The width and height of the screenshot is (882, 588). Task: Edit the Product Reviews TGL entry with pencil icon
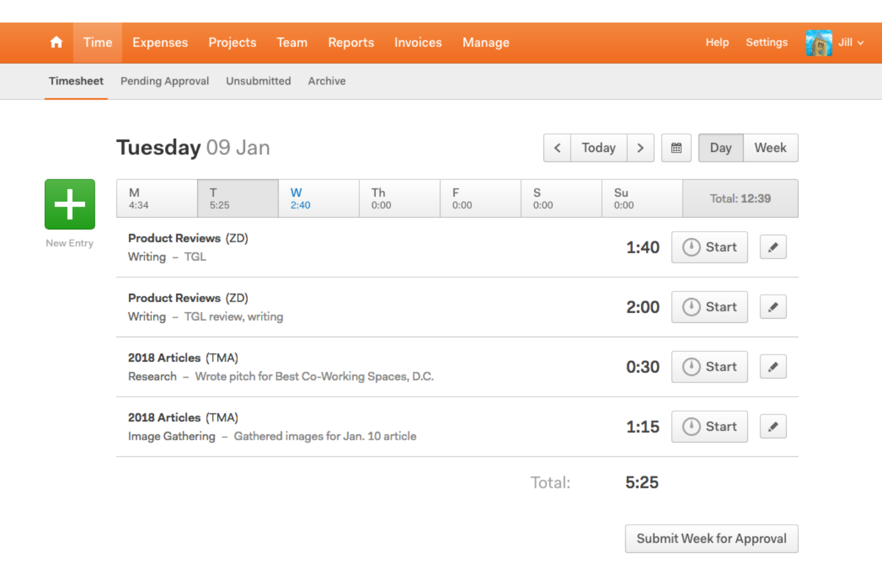point(773,247)
